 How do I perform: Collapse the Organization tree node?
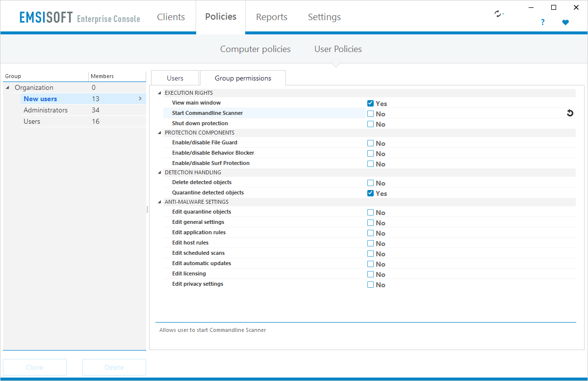pyautogui.click(x=7, y=88)
